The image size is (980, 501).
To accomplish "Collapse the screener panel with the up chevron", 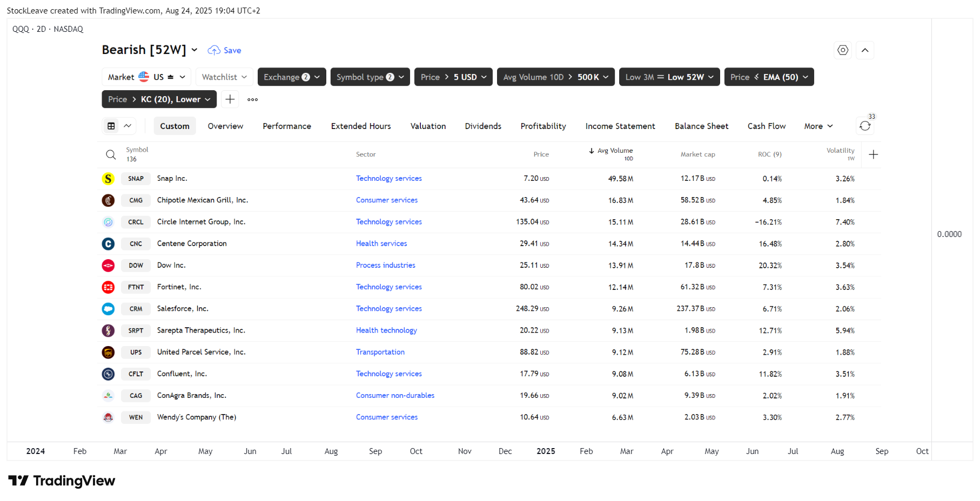I will (x=865, y=50).
